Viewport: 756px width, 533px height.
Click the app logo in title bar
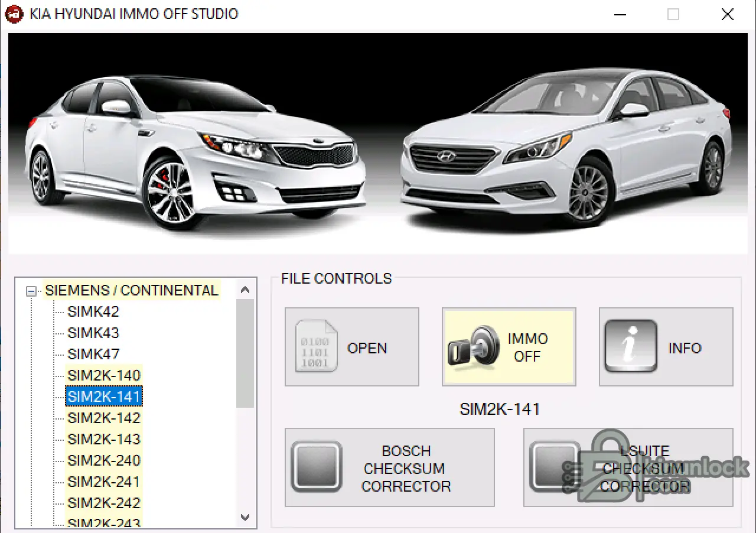tap(14, 14)
